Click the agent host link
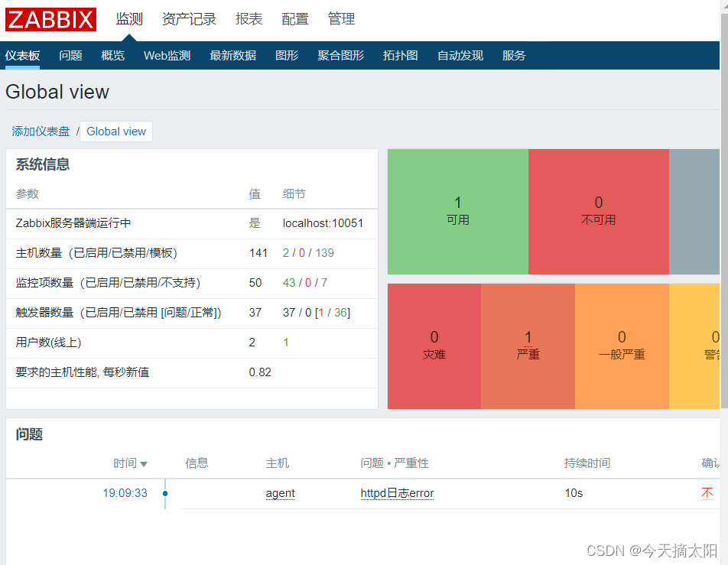728x565 pixels. tap(280, 493)
